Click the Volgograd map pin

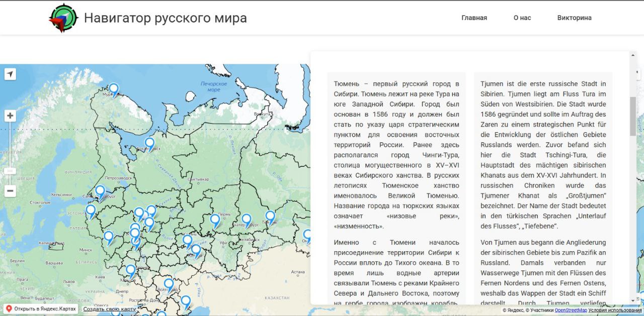[169, 285]
